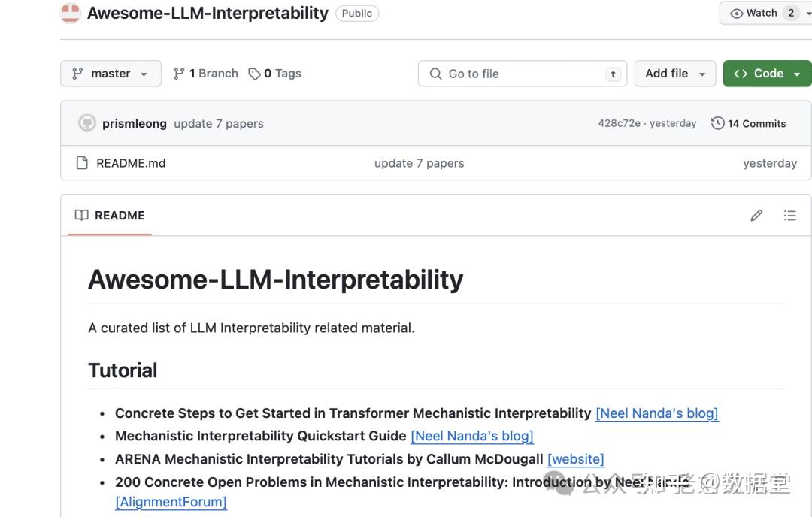812x517 pixels.
Task: Click the prismleong commit author avatar
Action: (87, 123)
